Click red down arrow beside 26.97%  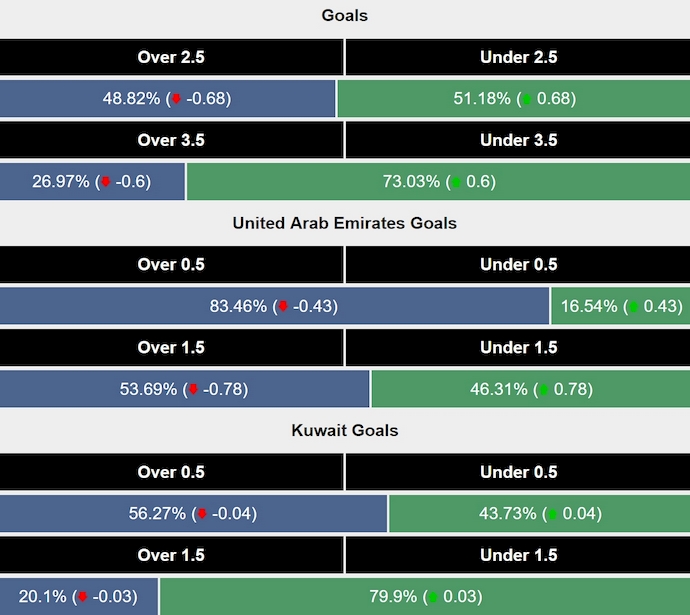[105, 182]
